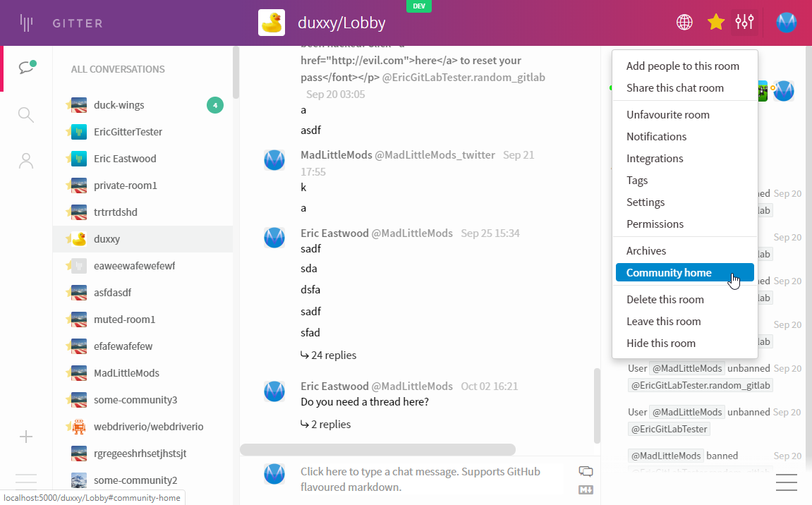The width and height of the screenshot is (812, 505).
Task: Click @EricGitLabTester.random_gitlab in the activity panel
Action: 701,385
